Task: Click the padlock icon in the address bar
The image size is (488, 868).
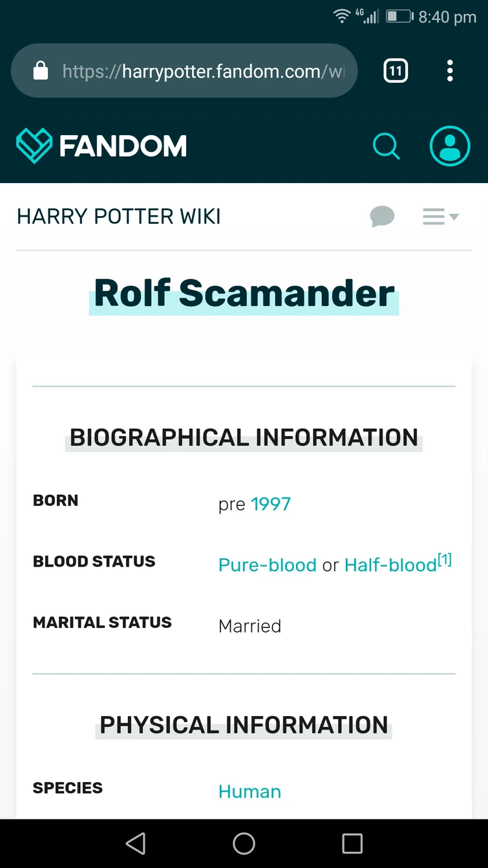Action: (40, 71)
